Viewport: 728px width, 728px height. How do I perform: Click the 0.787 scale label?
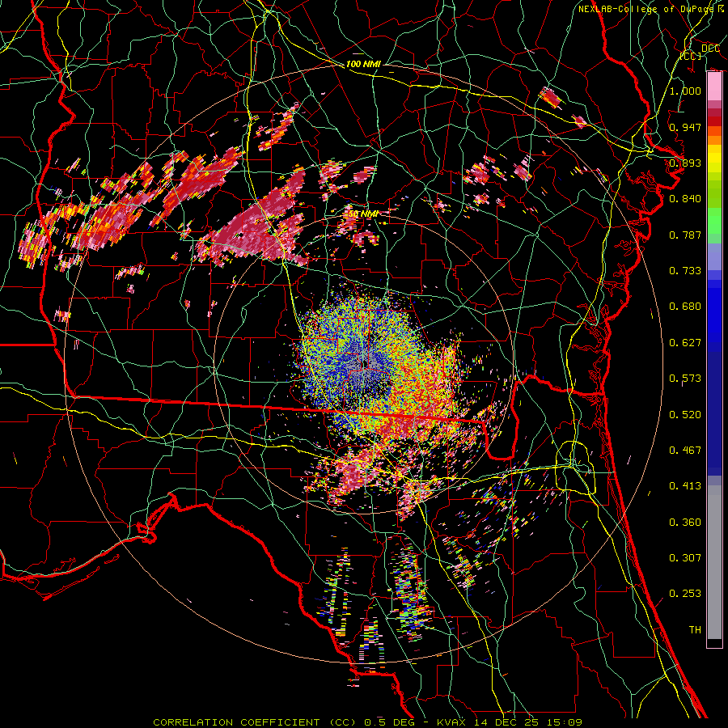[685, 235]
